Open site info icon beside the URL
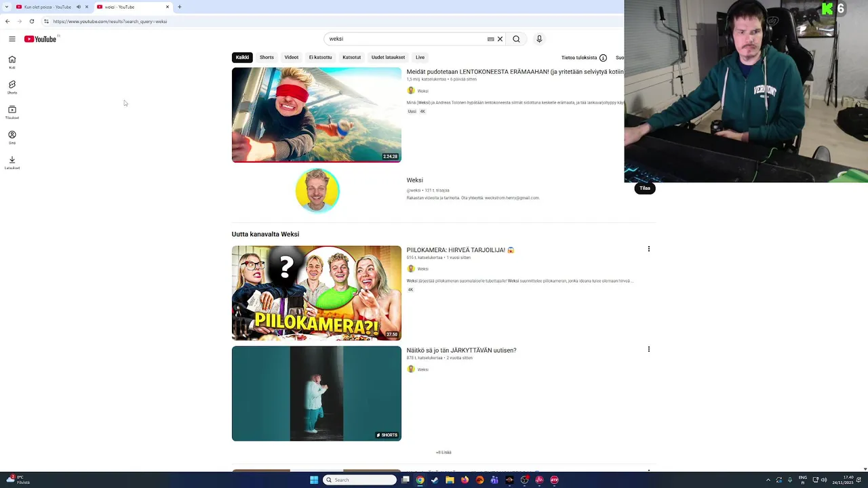 (x=46, y=21)
